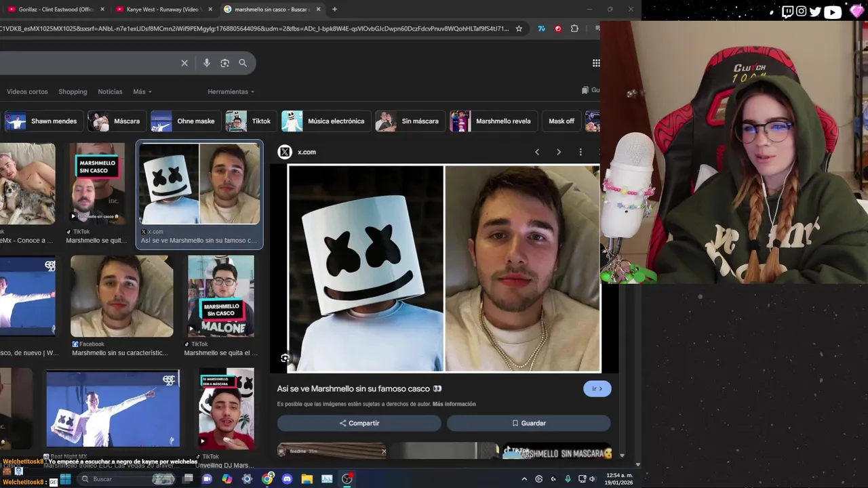Viewport: 868px width, 488px height.
Task: Open File Explorer from the taskbar
Action: point(307,479)
